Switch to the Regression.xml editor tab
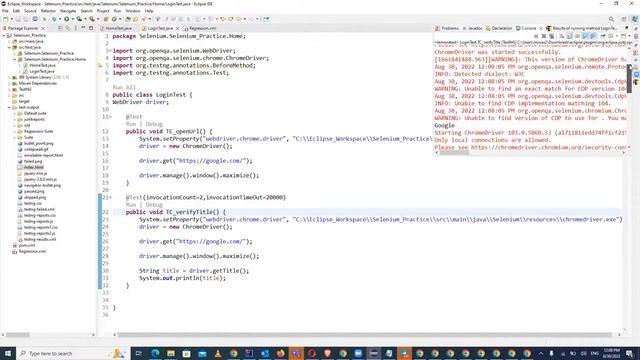Screen dimensions: 640x360 (200, 28)
